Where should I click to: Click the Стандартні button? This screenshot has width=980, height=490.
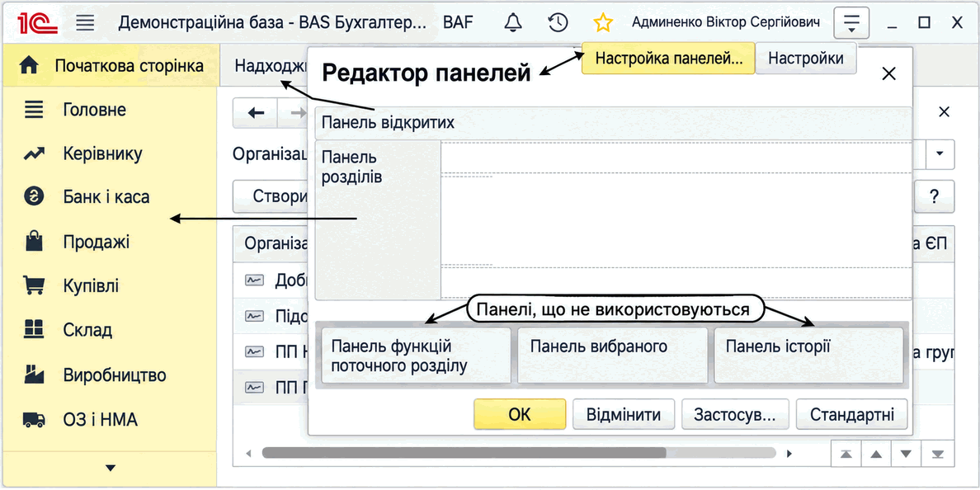[852, 415]
